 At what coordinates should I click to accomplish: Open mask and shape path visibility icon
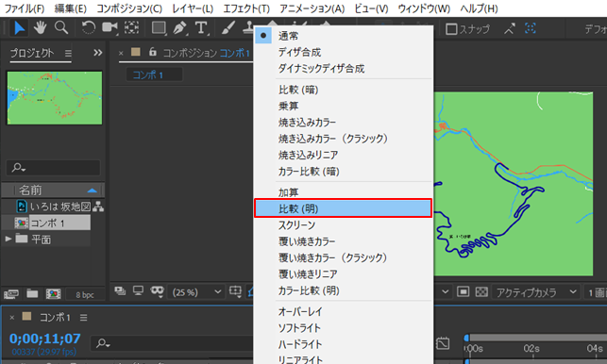coord(157,291)
